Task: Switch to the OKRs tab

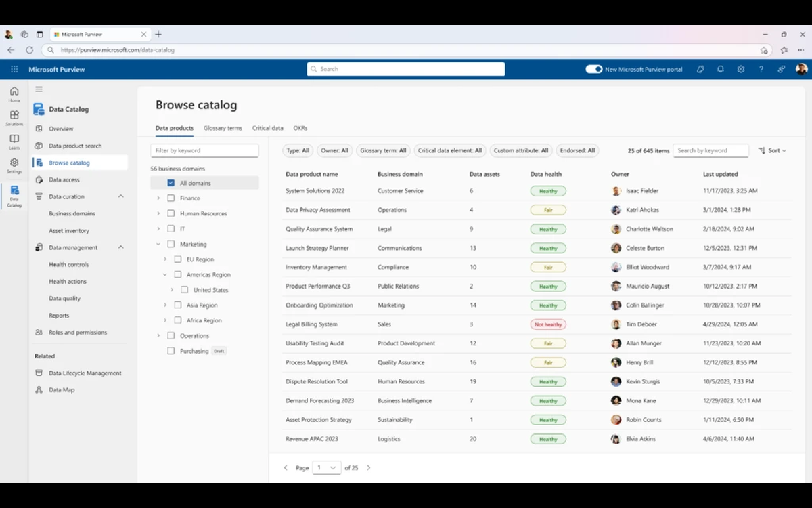Action: tap(300, 128)
